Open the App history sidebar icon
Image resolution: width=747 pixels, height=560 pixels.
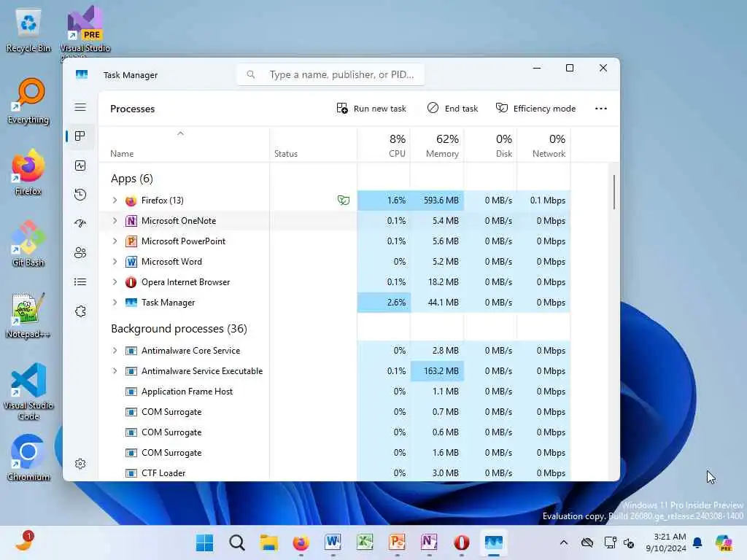coord(80,194)
